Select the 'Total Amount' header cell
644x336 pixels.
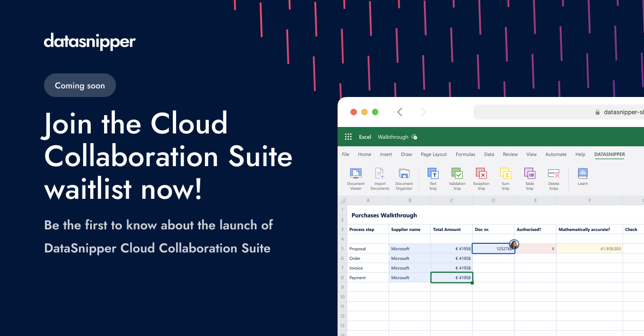point(452,229)
